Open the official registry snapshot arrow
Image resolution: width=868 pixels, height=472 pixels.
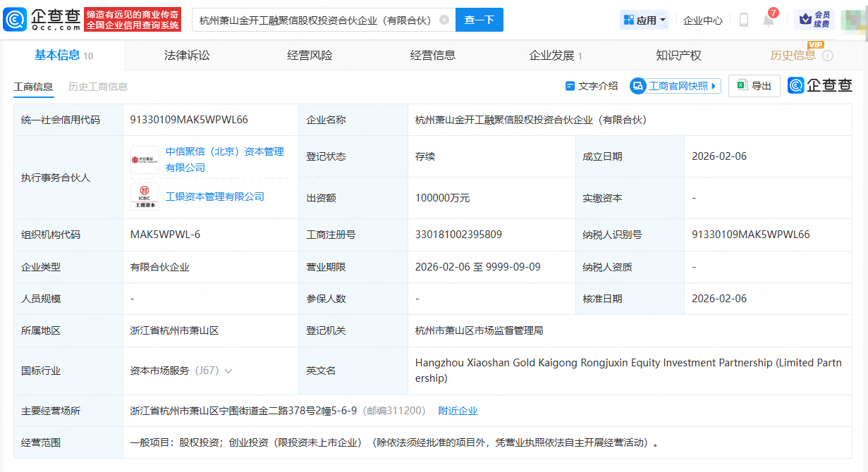(x=714, y=86)
